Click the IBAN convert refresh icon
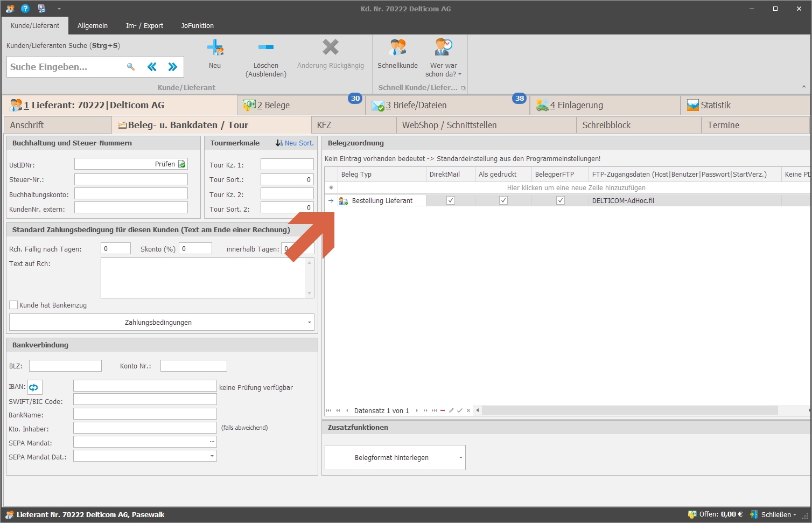This screenshot has height=523, width=812. 34,387
